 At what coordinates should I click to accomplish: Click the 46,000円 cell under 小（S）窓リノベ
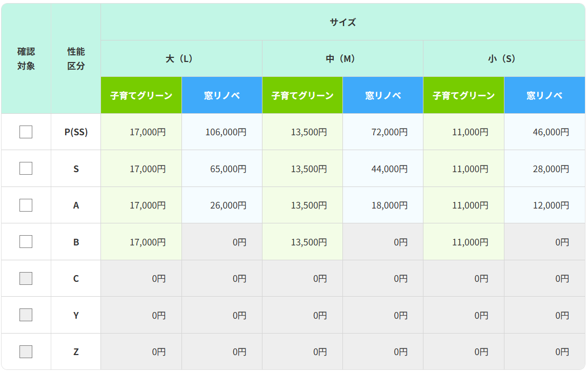pos(544,131)
